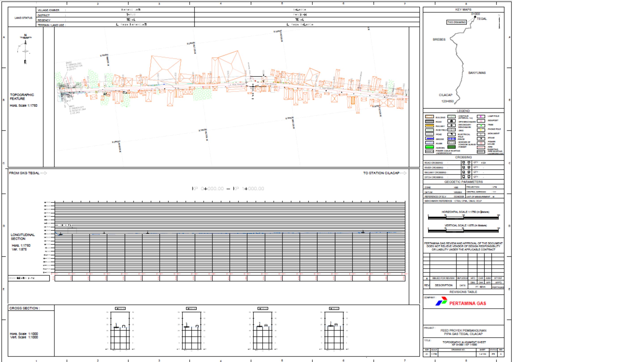The width and height of the screenshot is (644, 362).
Task: Click the GPS benchmark legend symbol
Action: (x=451, y=121)
